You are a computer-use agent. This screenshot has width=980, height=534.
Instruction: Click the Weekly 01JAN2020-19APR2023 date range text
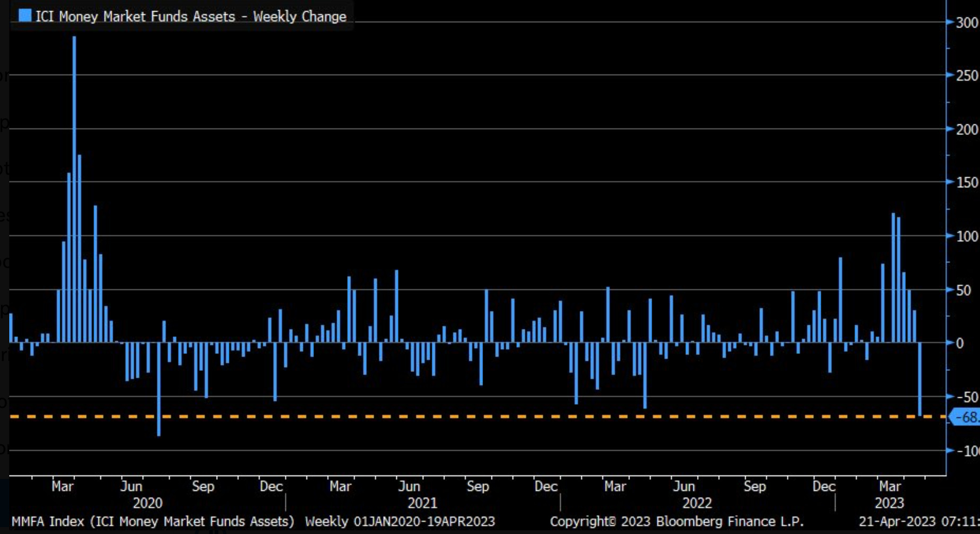coord(400,521)
